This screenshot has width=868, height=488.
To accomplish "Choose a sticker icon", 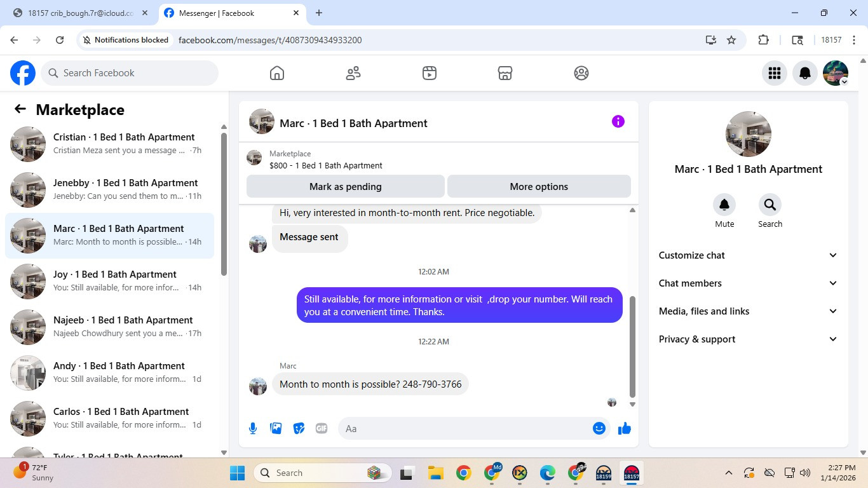I will click(299, 428).
